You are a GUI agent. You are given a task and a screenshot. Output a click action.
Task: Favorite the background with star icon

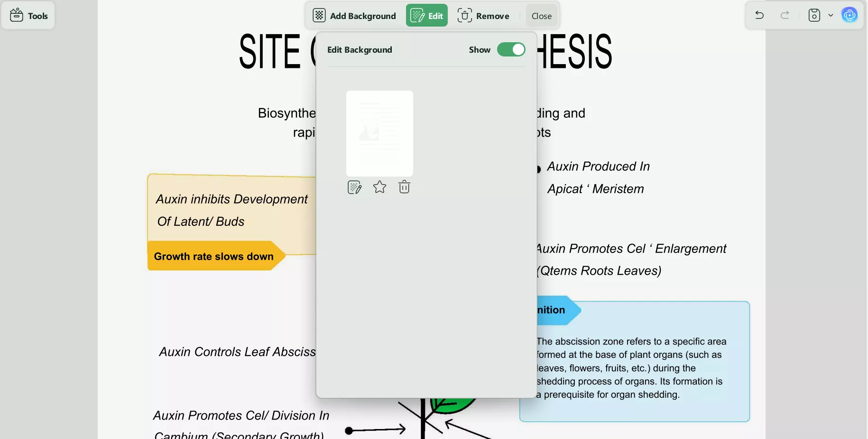pyautogui.click(x=379, y=187)
